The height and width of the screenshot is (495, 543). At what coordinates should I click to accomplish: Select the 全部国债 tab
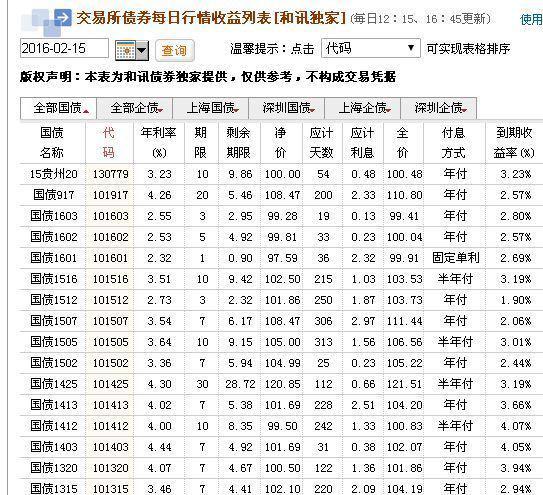coord(58,108)
